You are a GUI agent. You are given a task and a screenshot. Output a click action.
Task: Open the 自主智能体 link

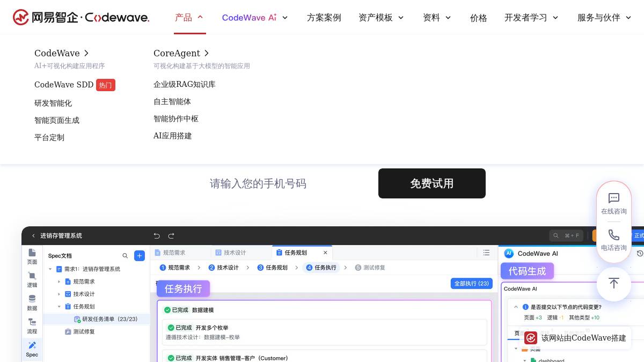[x=172, y=101]
